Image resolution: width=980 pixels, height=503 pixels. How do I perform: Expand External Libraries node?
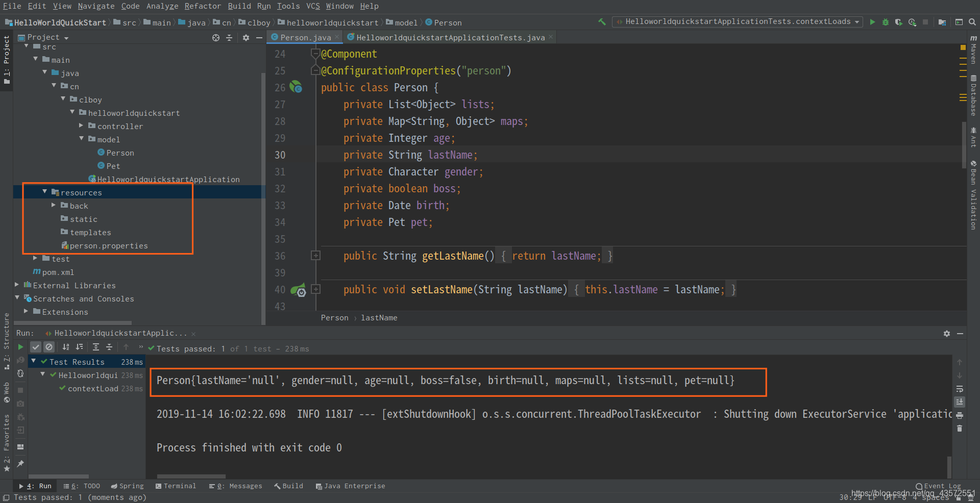tap(17, 285)
